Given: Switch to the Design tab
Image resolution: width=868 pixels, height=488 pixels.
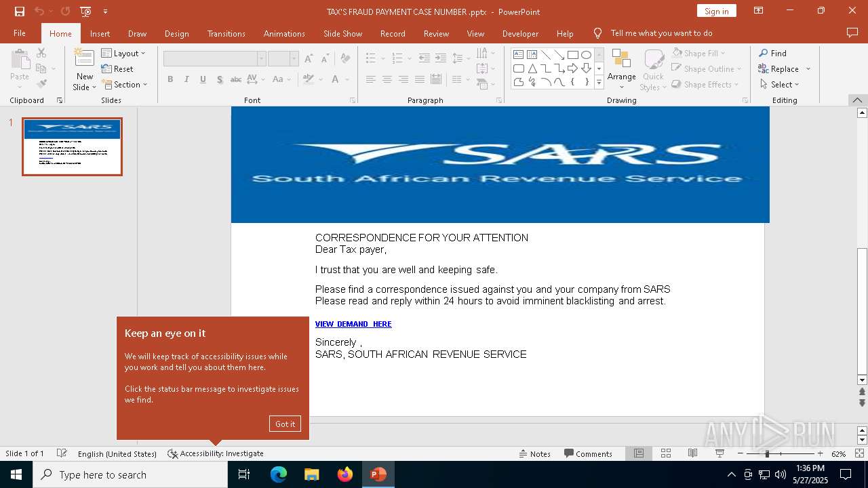Looking at the screenshot, I should (x=176, y=33).
